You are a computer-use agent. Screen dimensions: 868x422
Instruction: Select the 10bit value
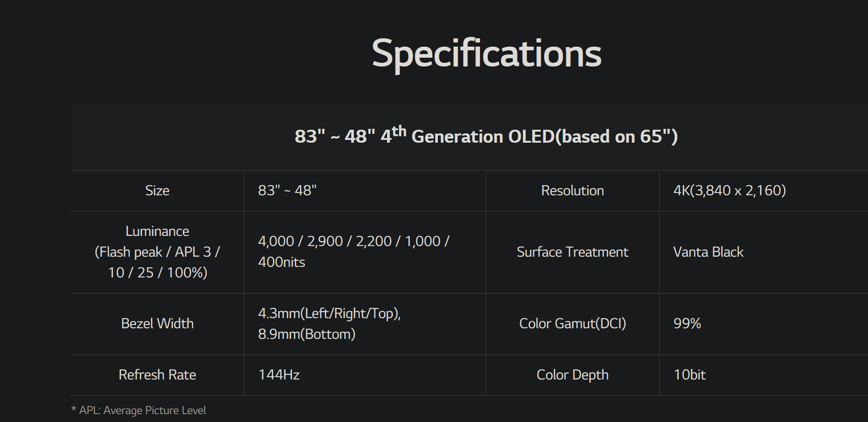689,375
